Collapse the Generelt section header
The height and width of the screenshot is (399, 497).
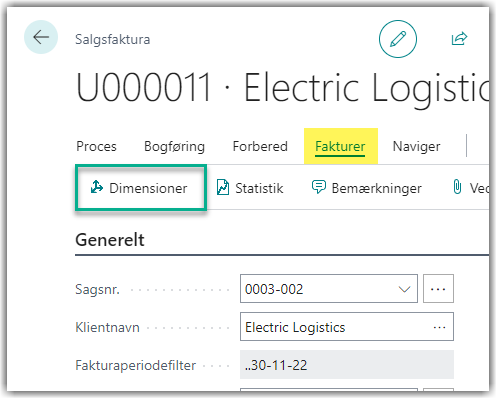110,240
